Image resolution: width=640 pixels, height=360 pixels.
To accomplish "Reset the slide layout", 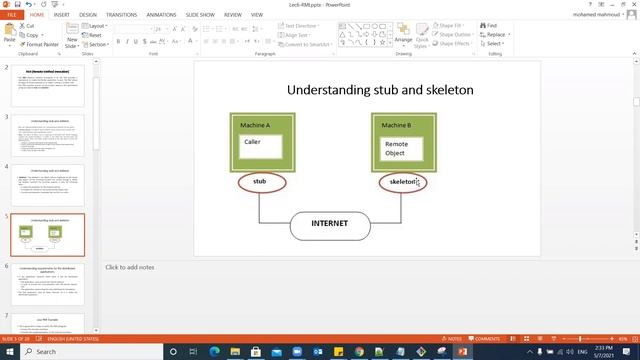I will 92,35.
